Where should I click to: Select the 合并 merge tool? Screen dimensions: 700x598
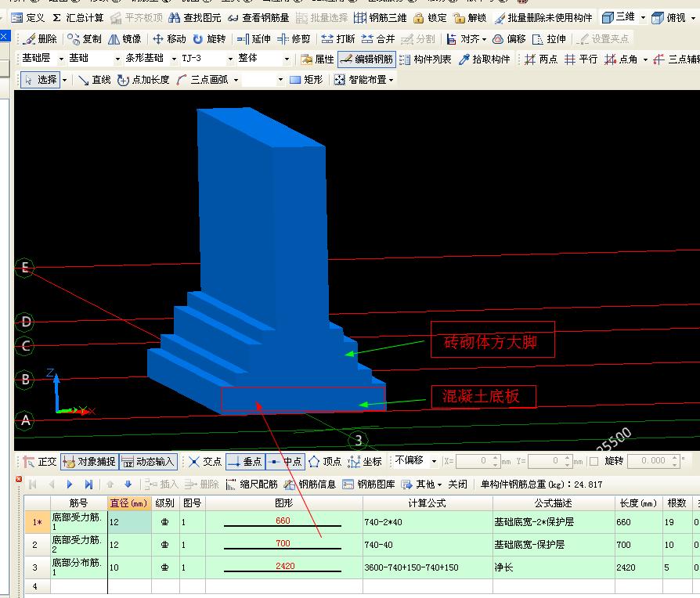tap(378, 39)
